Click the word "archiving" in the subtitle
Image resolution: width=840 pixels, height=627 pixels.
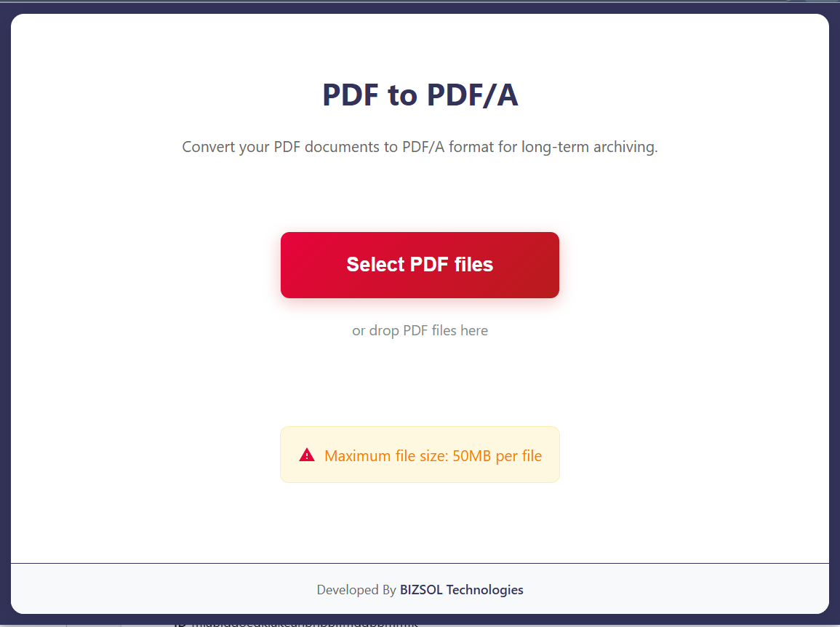tap(624, 147)
